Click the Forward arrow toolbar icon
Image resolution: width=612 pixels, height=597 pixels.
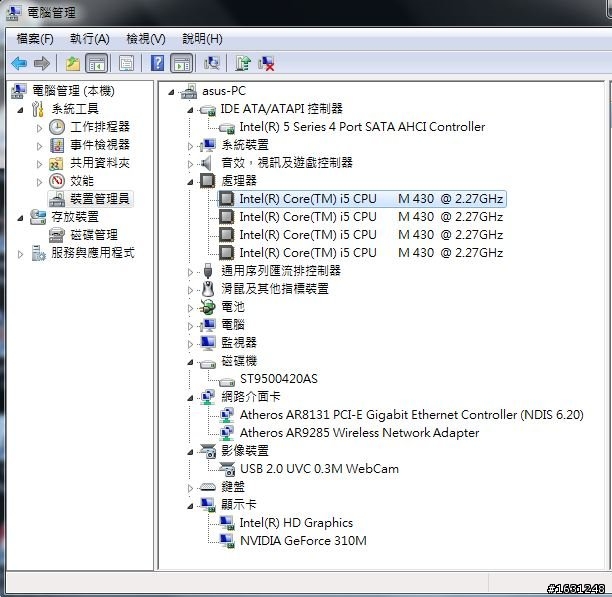click(x=42, y=63)
